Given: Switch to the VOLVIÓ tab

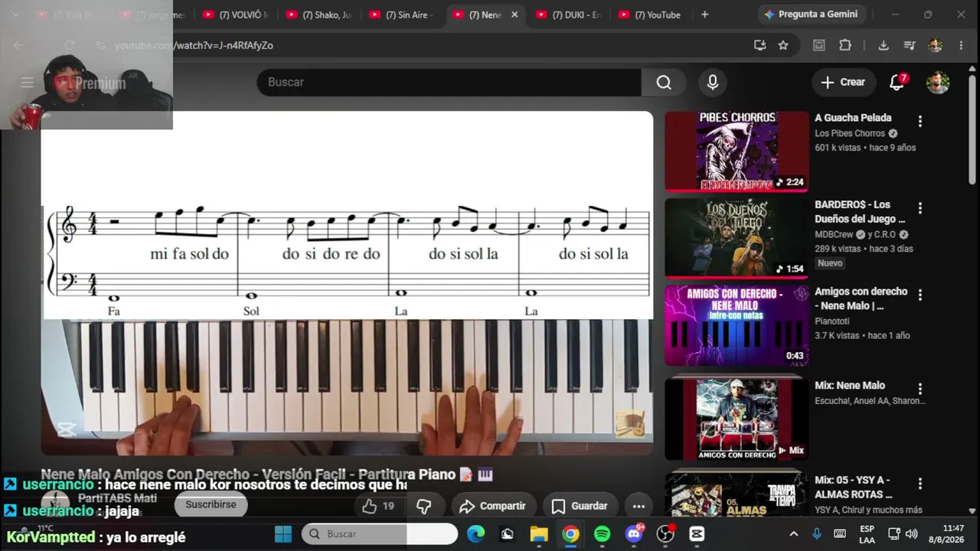Looking at the screenshot, I should 236,15.
